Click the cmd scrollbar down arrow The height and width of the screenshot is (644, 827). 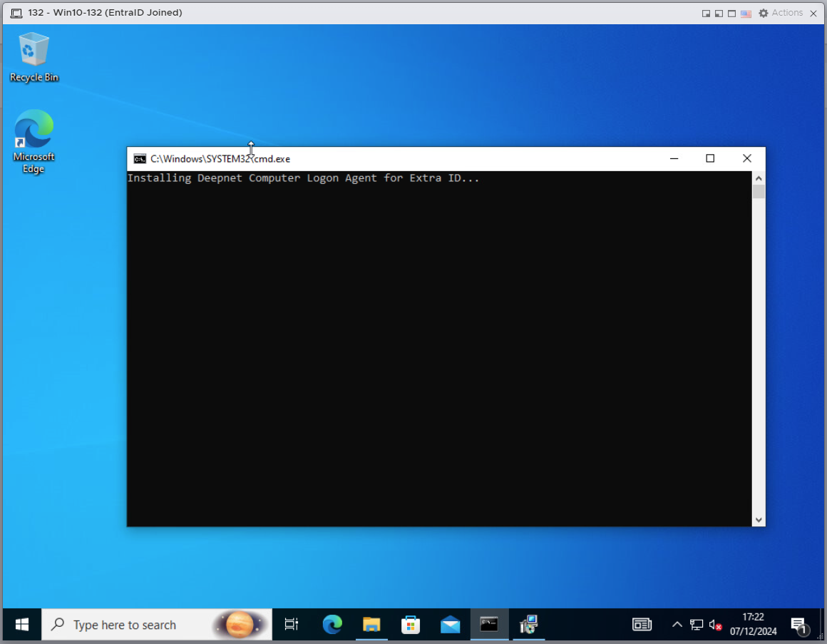tap(759, 521)
